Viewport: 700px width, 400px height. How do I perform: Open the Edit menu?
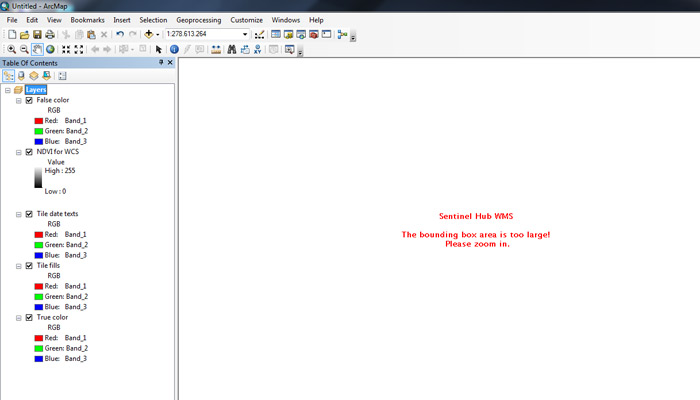tap(32, 20)
